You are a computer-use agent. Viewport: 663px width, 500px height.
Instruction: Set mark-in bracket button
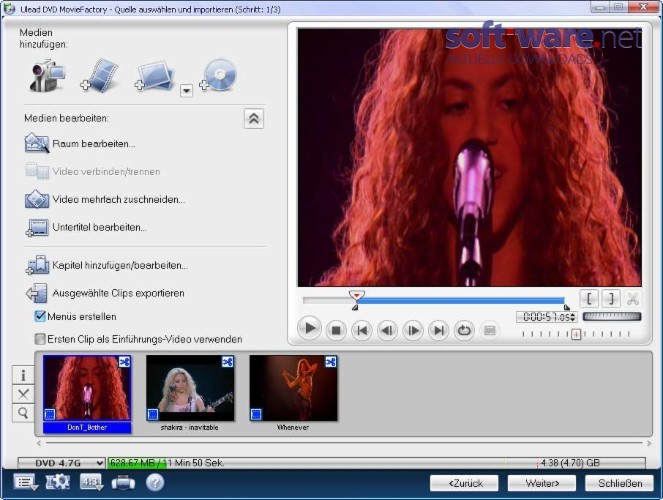pyautogui.click(x=589, y=299)
